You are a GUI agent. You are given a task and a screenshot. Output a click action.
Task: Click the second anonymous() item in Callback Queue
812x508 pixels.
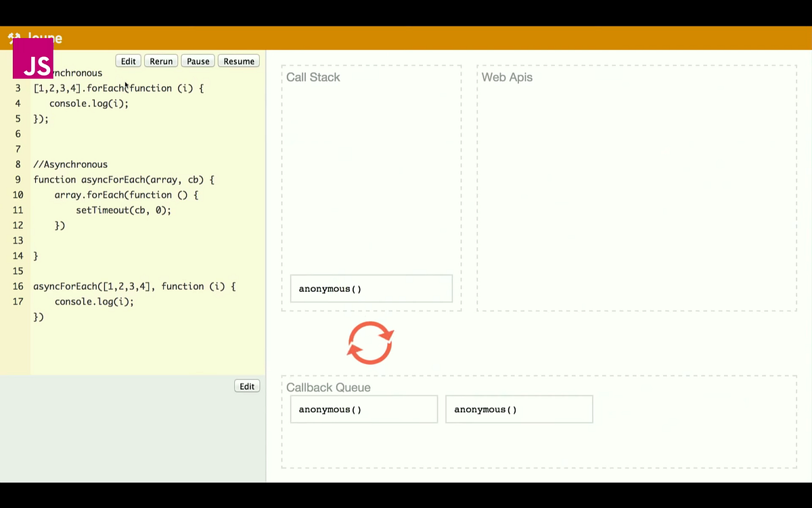(x=519, y=409)
